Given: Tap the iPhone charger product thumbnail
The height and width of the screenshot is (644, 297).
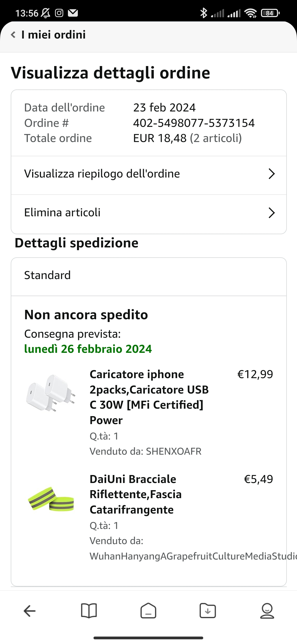Looking at the screenshot, I should pos(51,393).
